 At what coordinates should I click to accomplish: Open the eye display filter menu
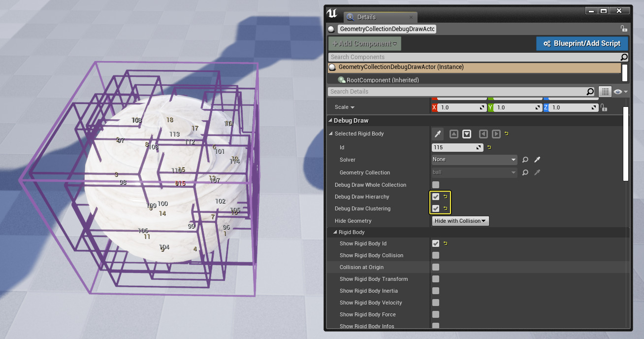[x=619, y=91]
